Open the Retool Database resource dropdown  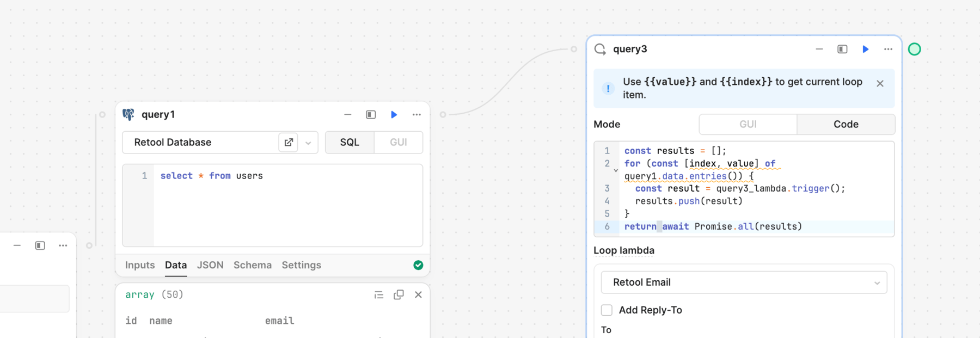click(x=308, y=143)
